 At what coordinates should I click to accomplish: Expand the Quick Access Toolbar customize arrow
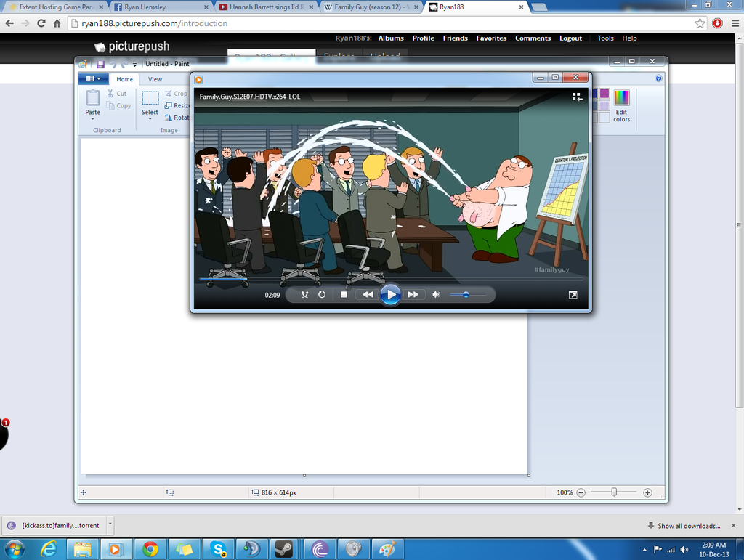tap(134, 65)
